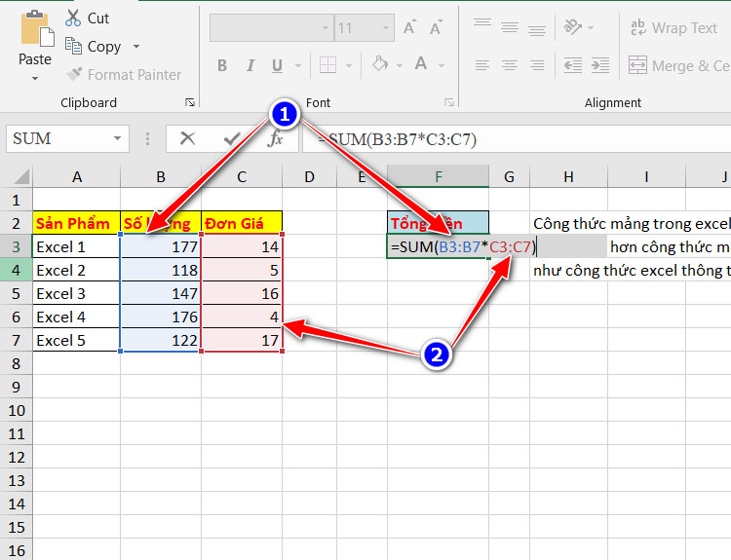Toggle Bold formatting
Screen dimensions: 731x560
coord(222,65)
